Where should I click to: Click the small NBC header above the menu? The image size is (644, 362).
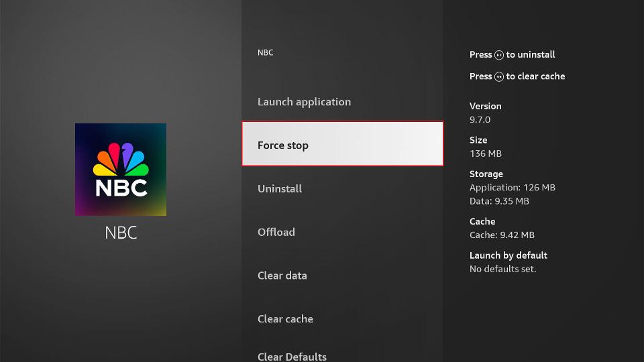pyautogui.click(x=266, y=52)
